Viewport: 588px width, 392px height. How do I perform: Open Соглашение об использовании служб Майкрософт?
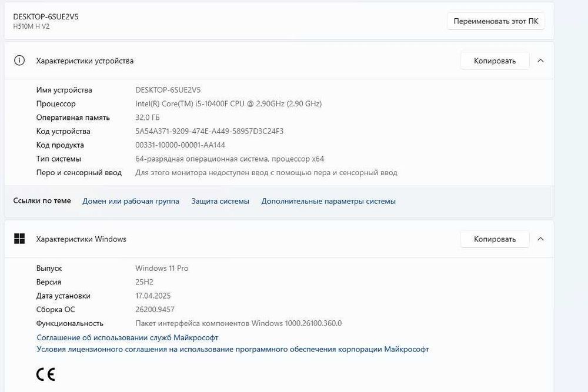point(128,337)
